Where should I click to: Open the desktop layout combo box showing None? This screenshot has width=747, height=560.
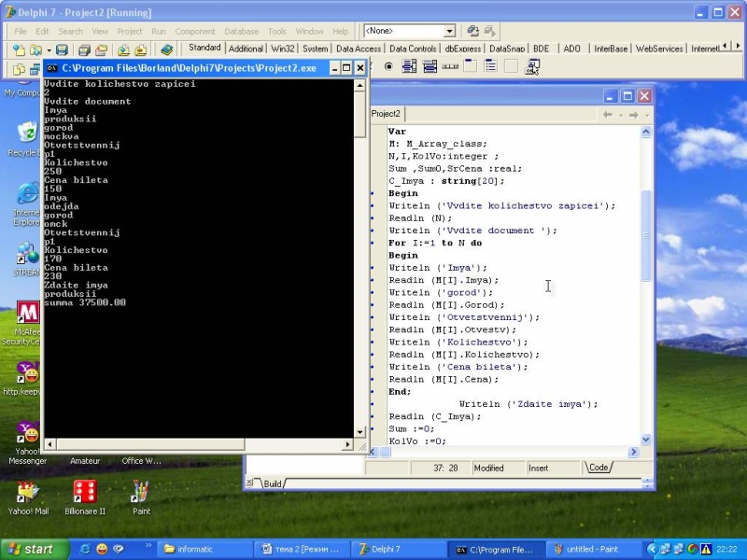point(409,31)
